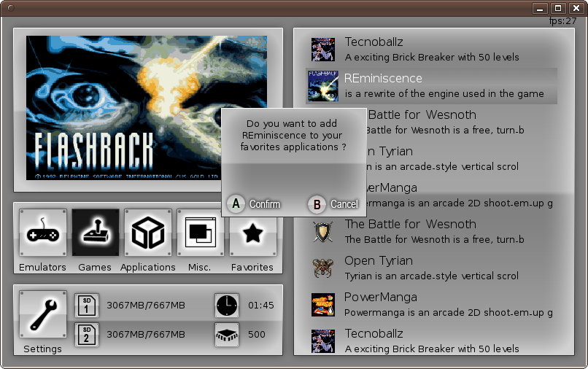Image resolution: width=588 pixels, height=369 pixels.
Task: Open the Favorites star icon
Action: [252, 233]
